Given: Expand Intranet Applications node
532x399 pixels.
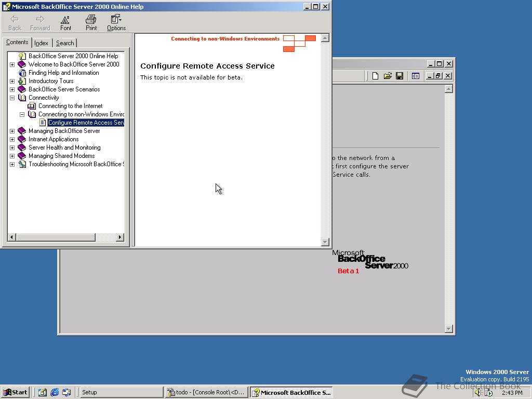Looking at the screenshot, I should pyautogui.click(x=12, y=139).
